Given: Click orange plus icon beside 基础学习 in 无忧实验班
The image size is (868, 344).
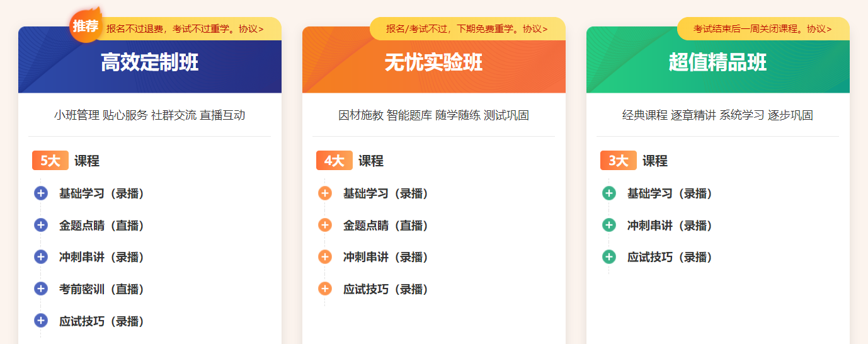Looking at the screenshot, I should (325, 193).
